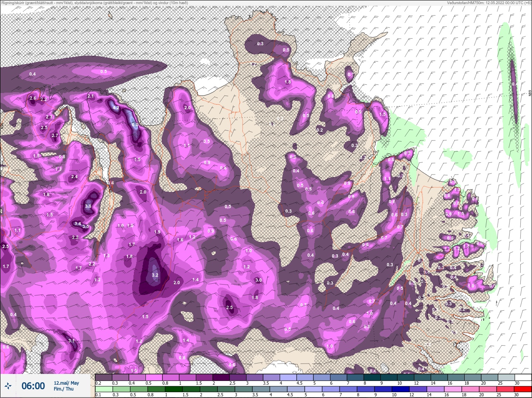Select top legend swatch between 0.2 and 0.3
Viewport: 532px width, 398px height.
tap(103, 377)
